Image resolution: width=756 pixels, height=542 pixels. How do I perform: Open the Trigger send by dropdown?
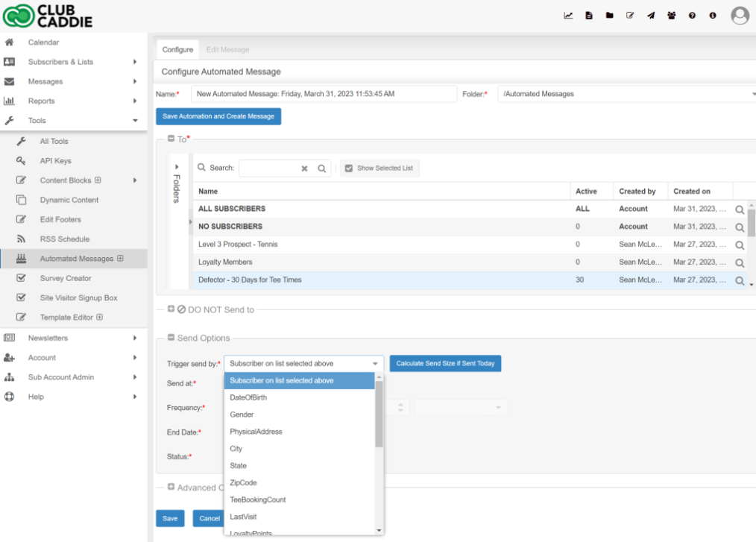pyautogui.click(x=303, y=364)
